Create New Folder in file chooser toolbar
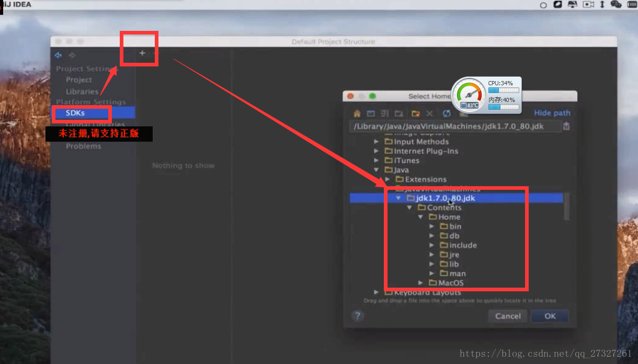This screenshot has height=364, width=638. click(x=415, y=113)
